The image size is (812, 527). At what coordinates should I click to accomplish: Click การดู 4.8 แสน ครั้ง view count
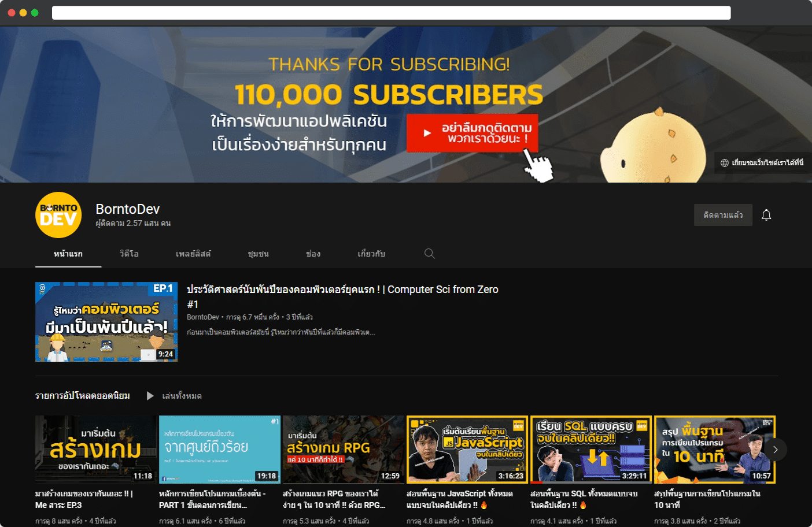[433, 521]
